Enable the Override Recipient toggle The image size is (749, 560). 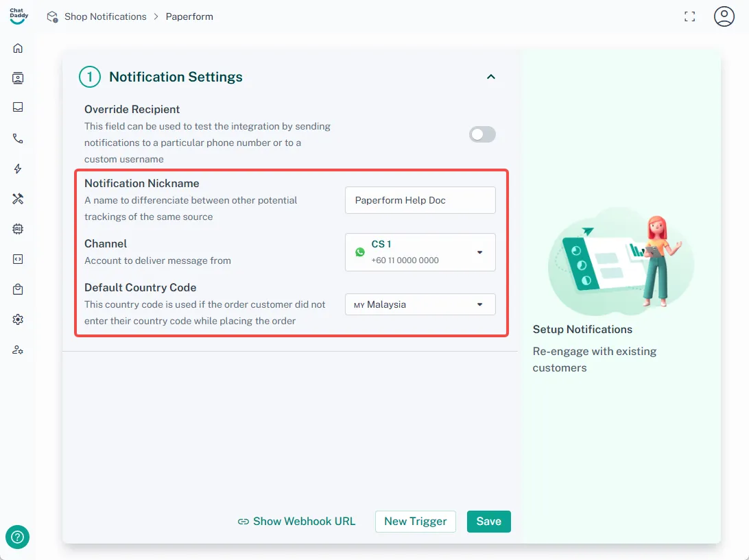tap(482, 134)
